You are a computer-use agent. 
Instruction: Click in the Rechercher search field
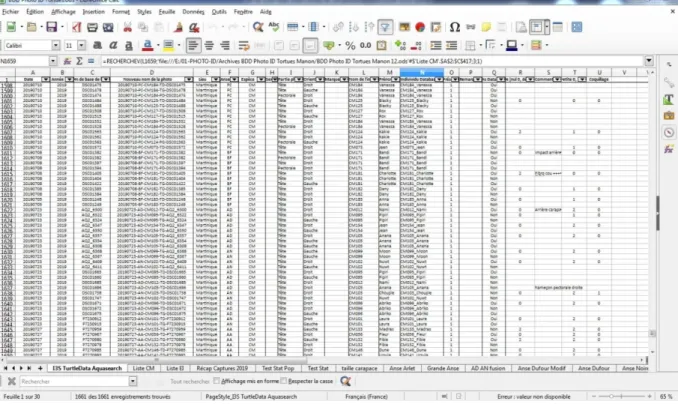[74, 381]
